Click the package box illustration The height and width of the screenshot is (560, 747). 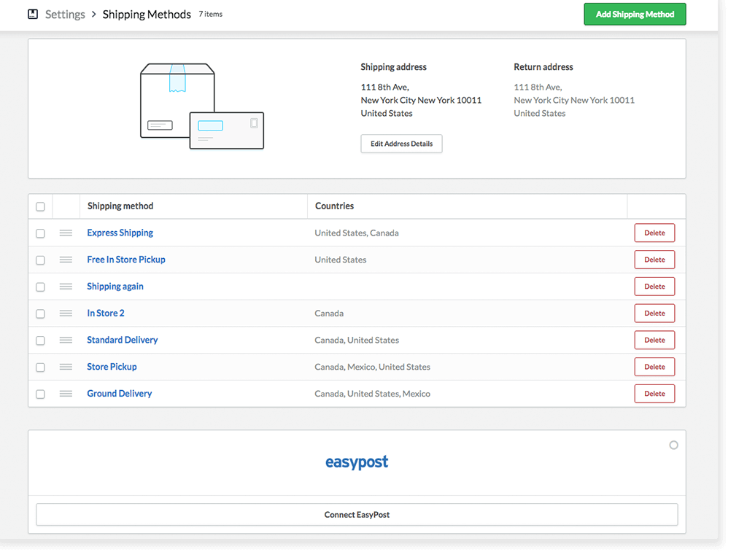coord(202,106)
